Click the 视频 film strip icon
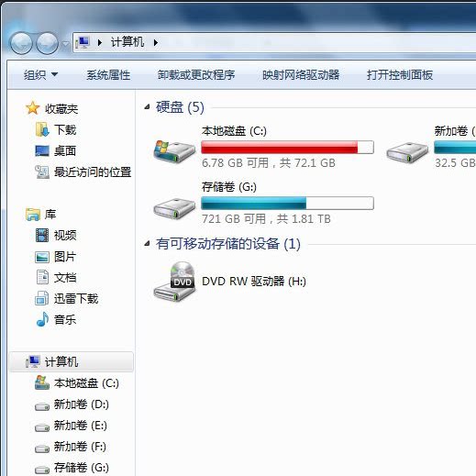Image resolution: width=476 pixels, height=476 pixels. pyautogui.click(x=42, y=235)
